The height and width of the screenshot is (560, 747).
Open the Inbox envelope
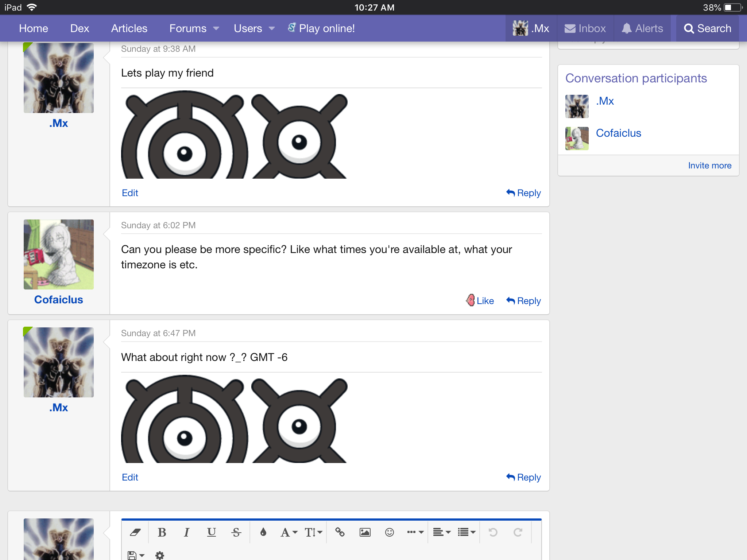[x=585, y=28]
